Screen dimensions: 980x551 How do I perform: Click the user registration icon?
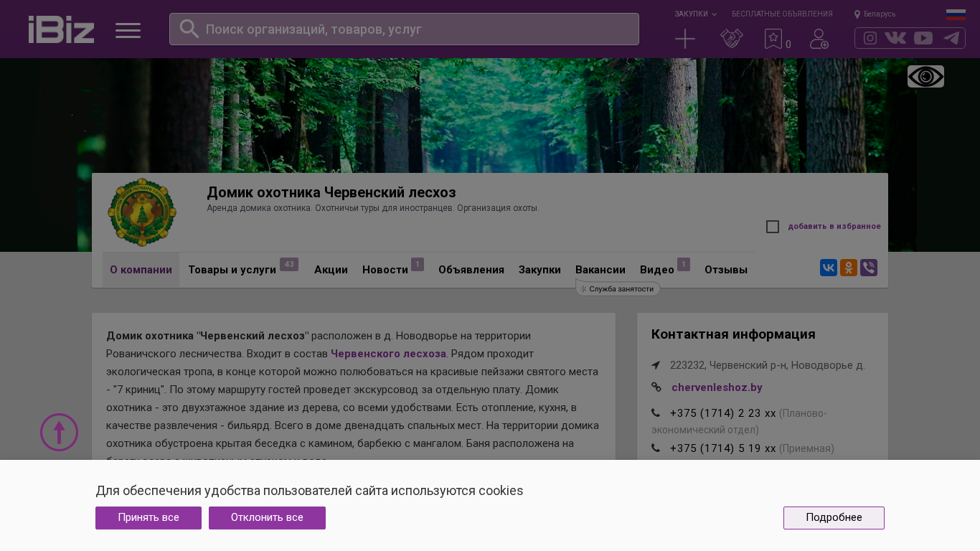click(x=819, y=39)
